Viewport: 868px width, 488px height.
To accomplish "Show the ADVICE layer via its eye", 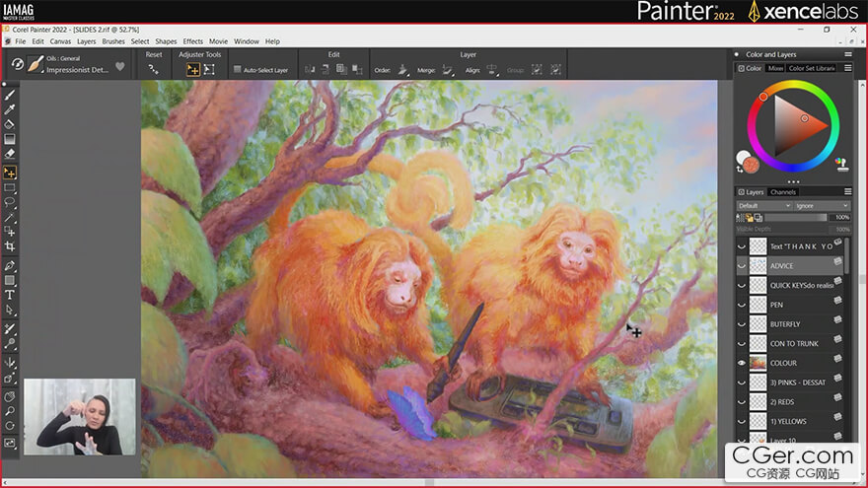I will (742, 266).
